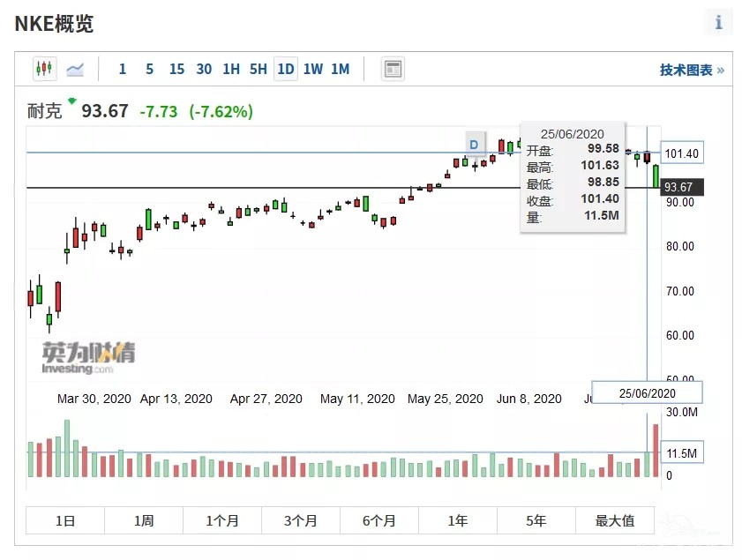The image size is (742, 560).
Task: Open the 技术图表 link
Action: 692,70
